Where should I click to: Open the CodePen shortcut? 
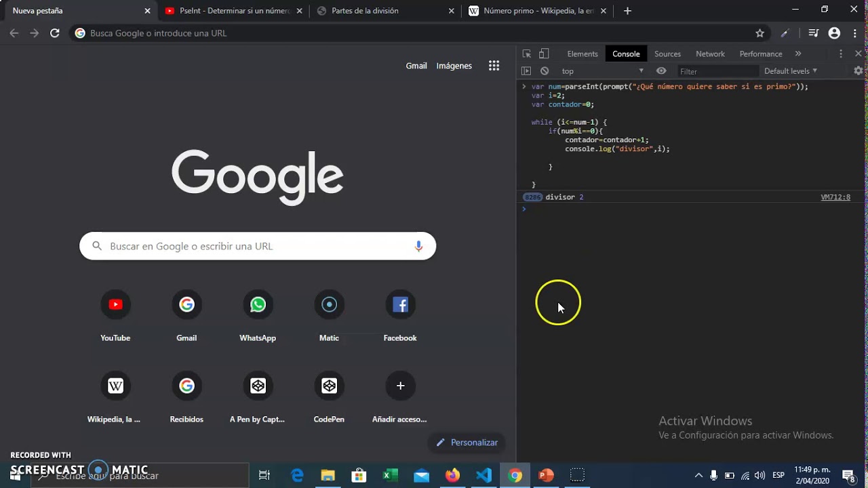click(x=329, y=397)
